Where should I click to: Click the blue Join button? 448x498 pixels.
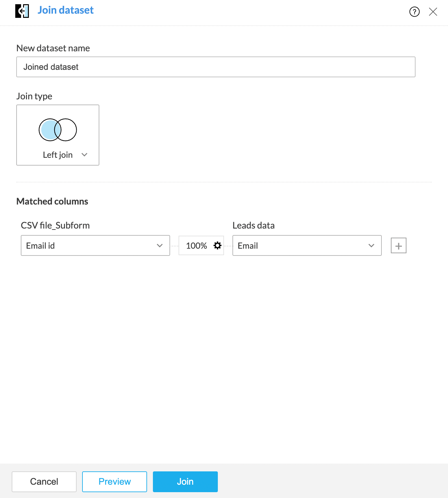[x=185, y=481]
